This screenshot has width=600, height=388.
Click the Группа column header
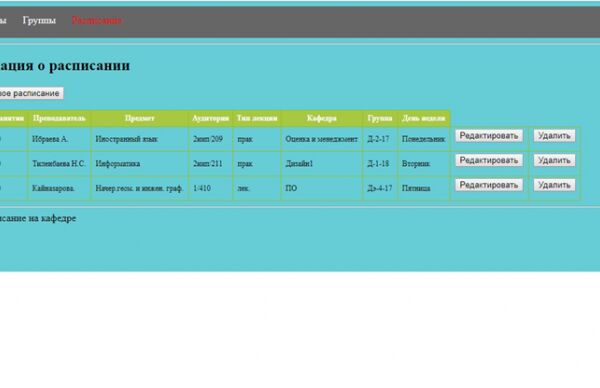point(380,118)
